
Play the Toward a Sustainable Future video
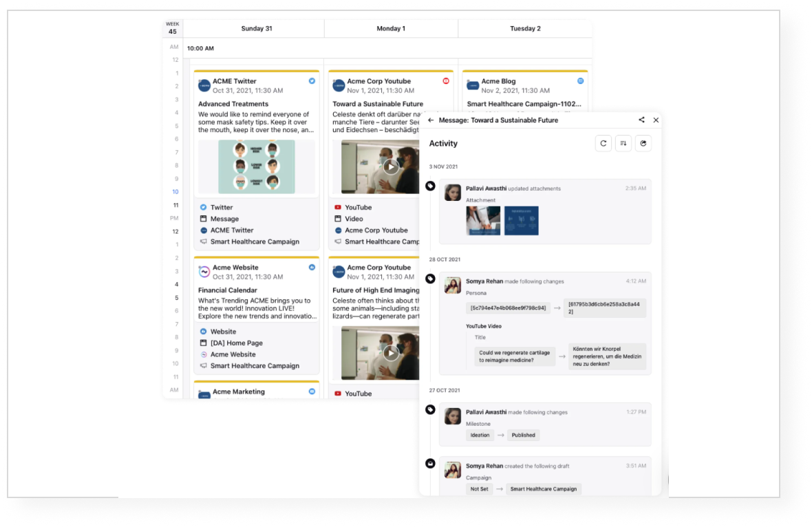coord(391,166)
